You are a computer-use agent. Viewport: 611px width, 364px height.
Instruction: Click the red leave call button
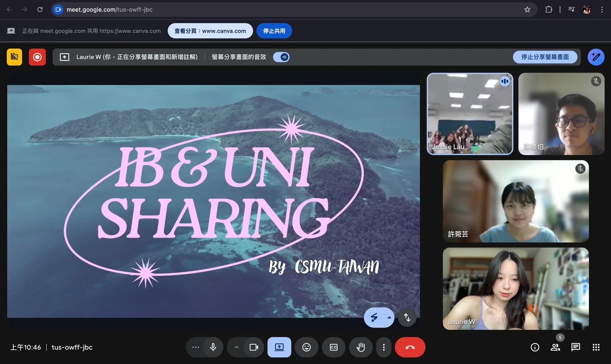[x=410, y=347]
